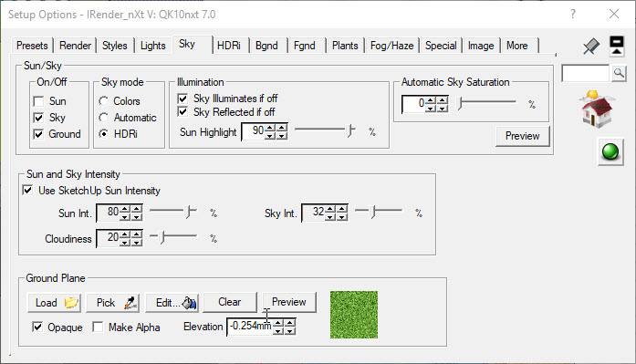This screenshot has width=636, height=364.
Task: Click the collapse dialog icon
Action: coord(617,46)
